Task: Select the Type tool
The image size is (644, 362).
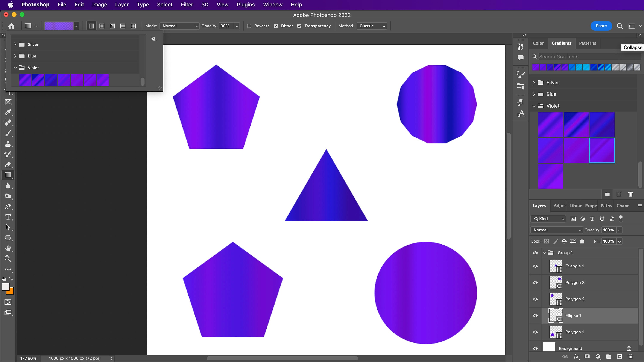Action: point(8,217)
